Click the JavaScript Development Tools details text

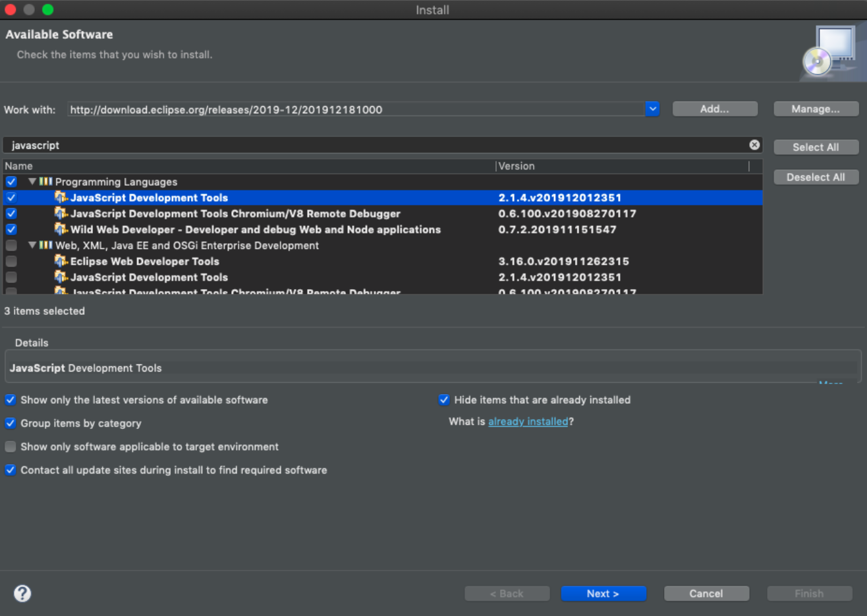[x=86, y=368]
